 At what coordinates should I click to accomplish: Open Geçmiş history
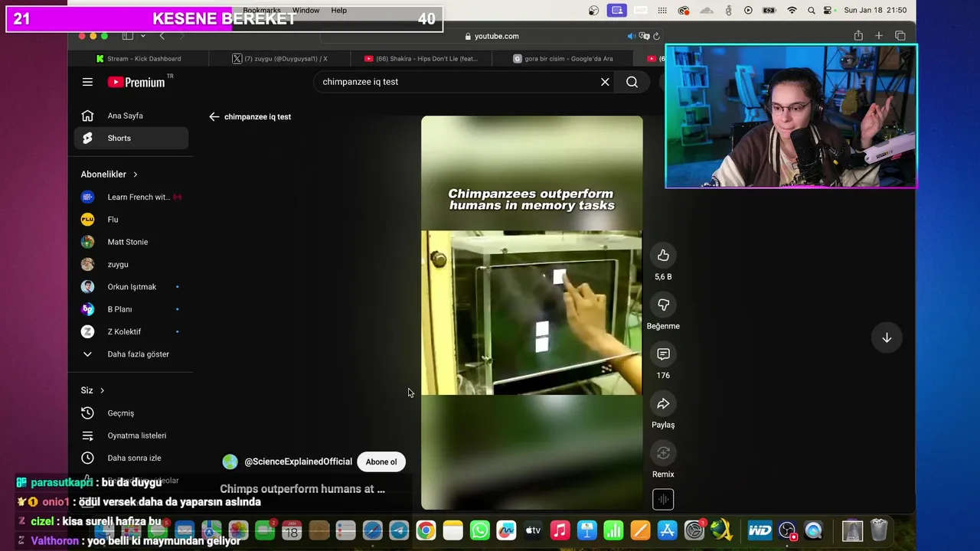click(x=131, y=413)
